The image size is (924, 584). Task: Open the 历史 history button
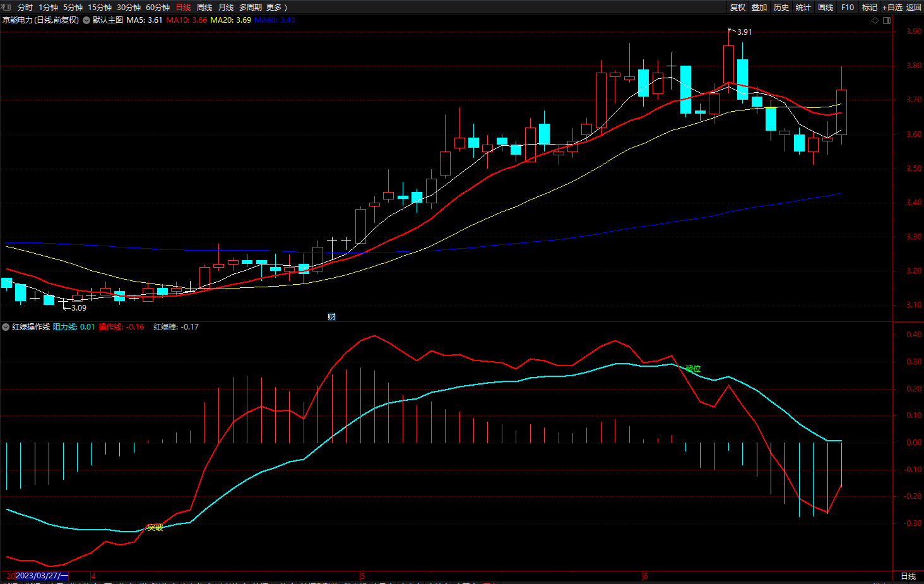click(x=781, y=8)
